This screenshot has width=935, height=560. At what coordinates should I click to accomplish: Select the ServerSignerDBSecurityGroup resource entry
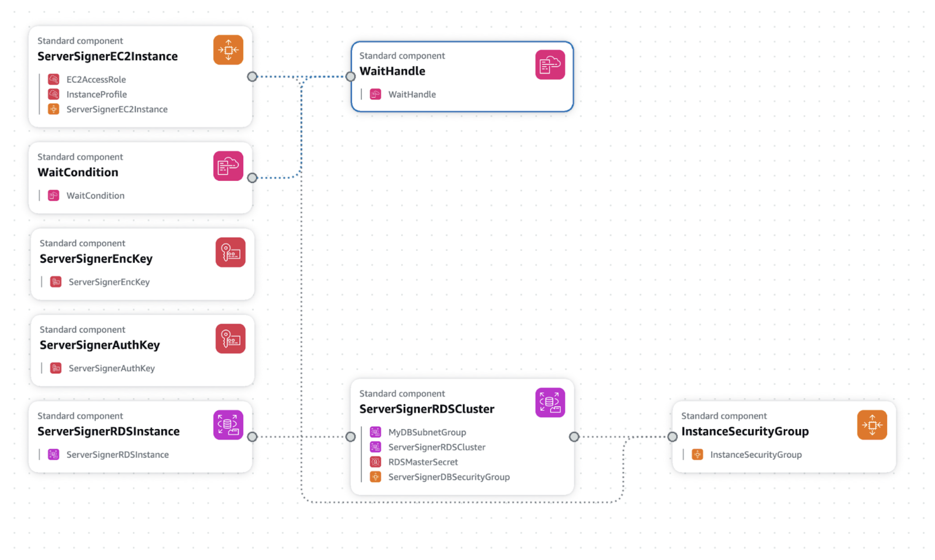pos(449,477)
